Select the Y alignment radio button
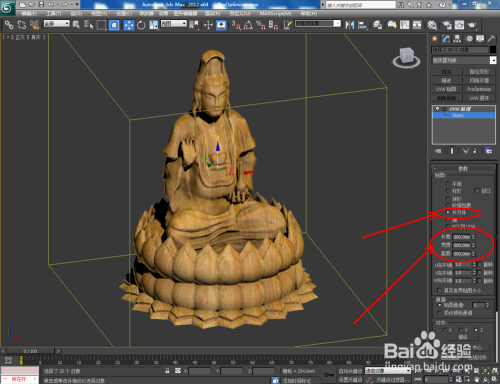Viewport: 500px width, 384px height. click(x=460, y=330)
